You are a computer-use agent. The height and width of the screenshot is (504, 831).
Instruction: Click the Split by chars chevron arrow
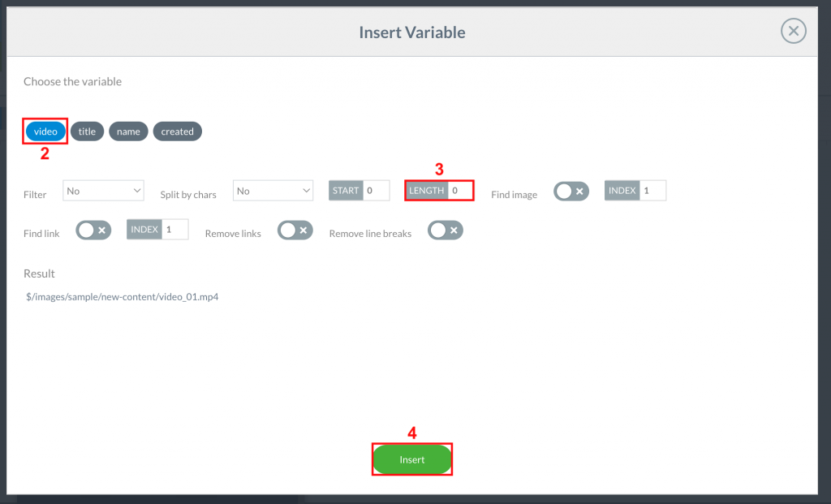click(x=306, y=190)
